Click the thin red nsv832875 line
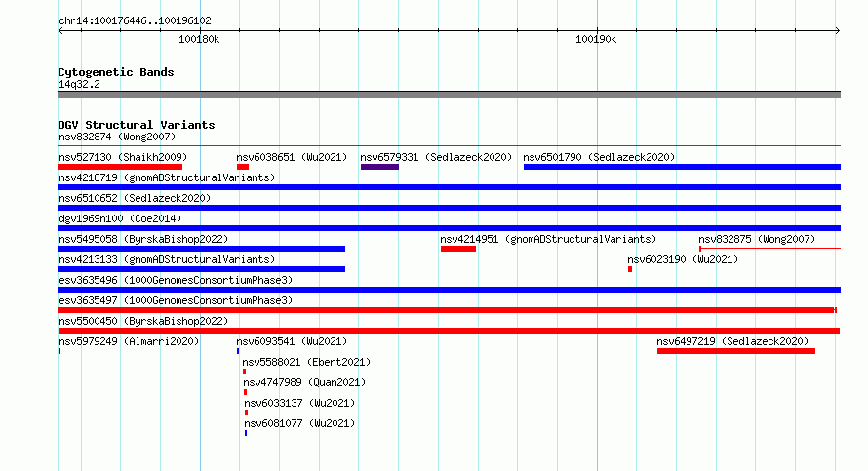The height and width of the screenshot is (471, 868). pos(770,249)
